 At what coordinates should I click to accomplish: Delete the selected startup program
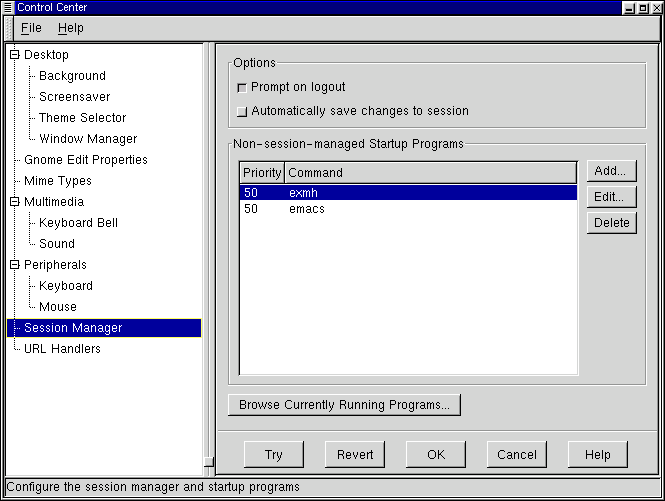[610, 223]
